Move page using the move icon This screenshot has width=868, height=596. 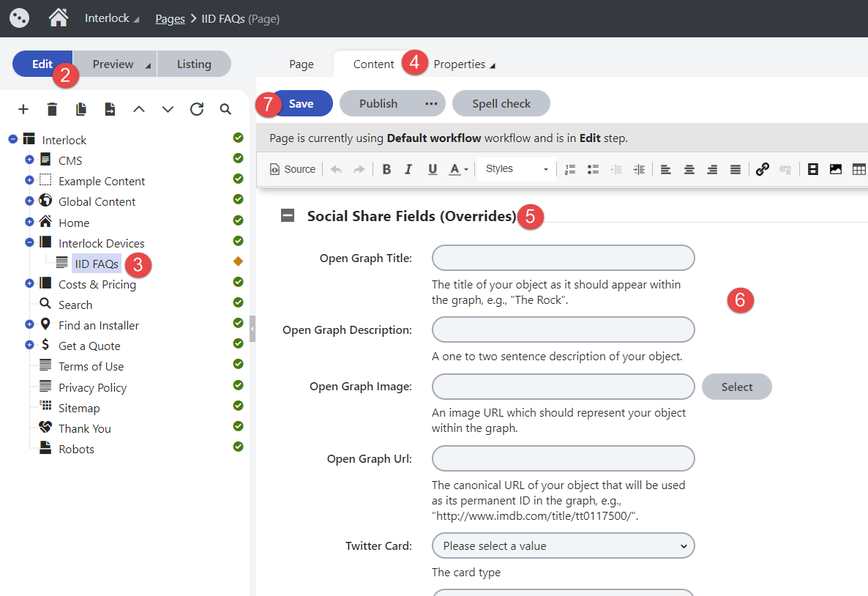click(110, 109)
